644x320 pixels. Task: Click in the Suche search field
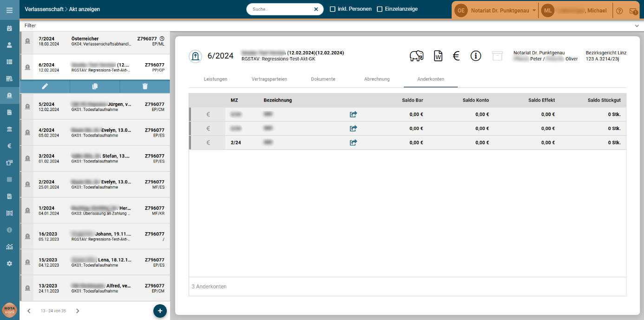pos(281,9)
